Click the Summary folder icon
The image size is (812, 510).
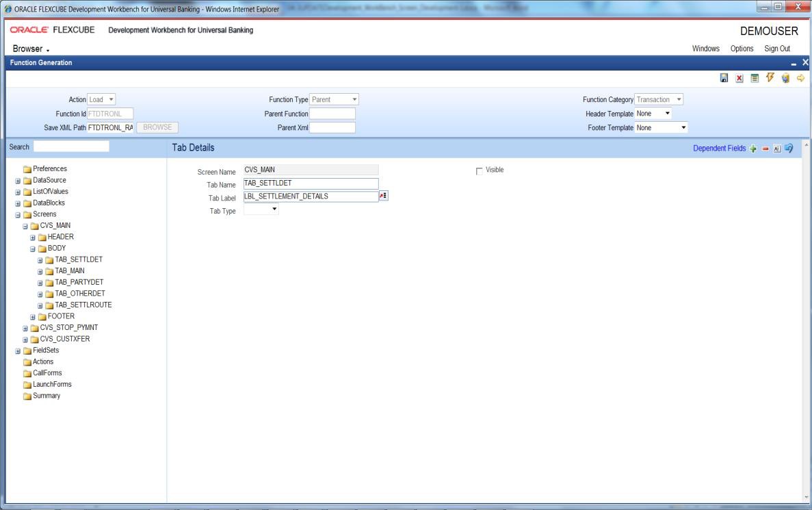pyautogui.click(x=27, y=396)
